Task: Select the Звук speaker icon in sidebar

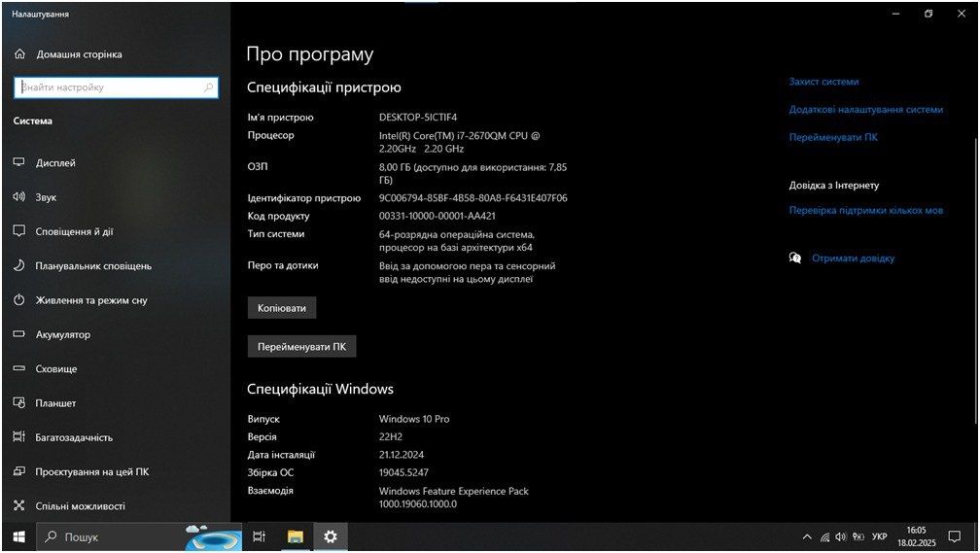Action: (19, 197)
